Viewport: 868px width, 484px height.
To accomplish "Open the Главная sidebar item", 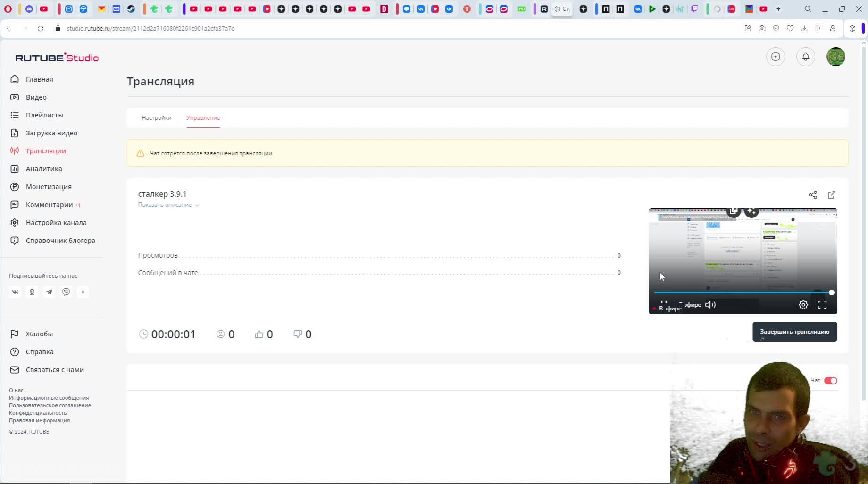I will (x=32, y=79).
